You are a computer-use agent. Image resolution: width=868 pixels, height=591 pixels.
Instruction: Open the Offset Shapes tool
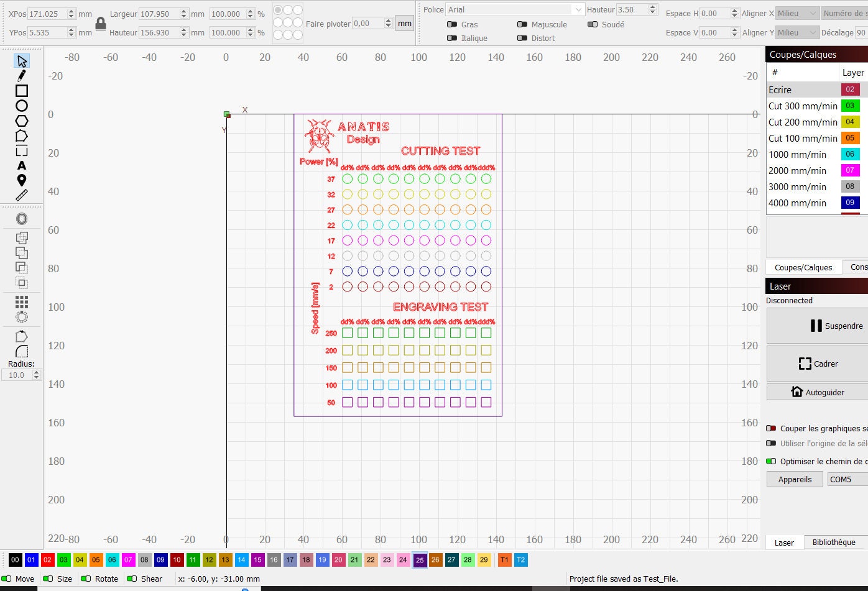point(22,218)
